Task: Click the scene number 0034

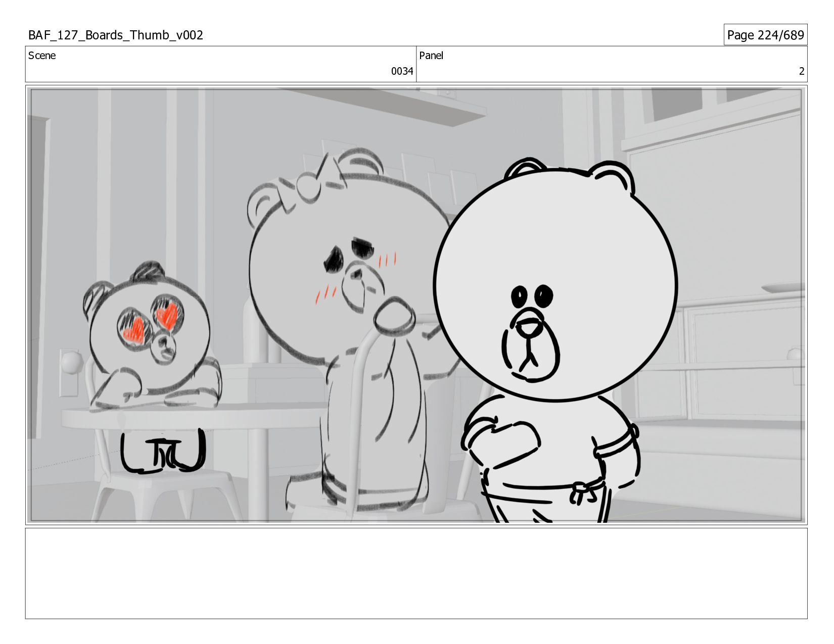Action: coord(402,71)
